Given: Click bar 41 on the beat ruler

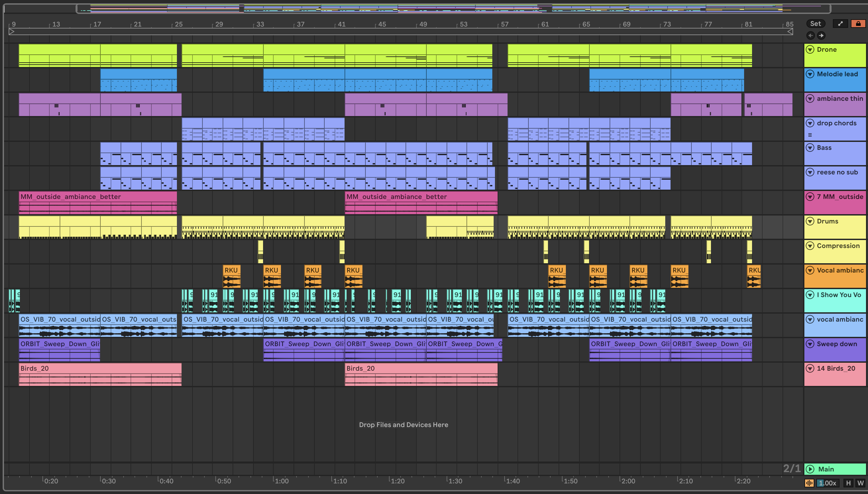Looking at the screenshot, I should 342,24.
